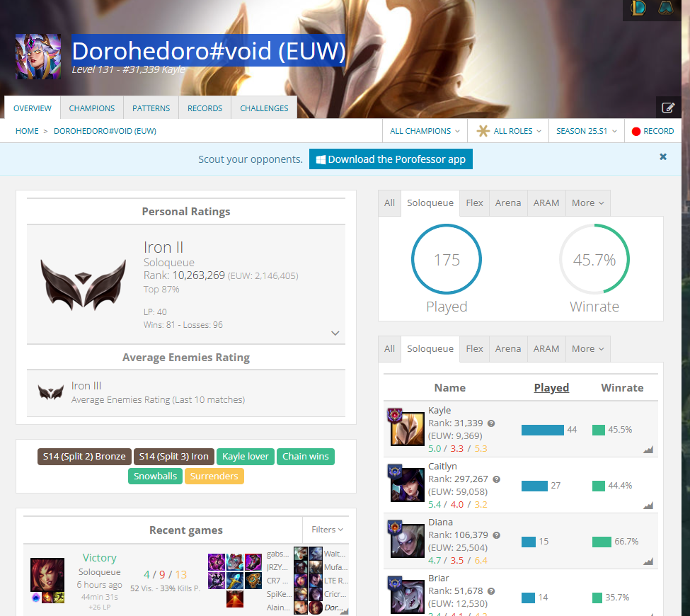Click the Victory result text

tap(100, 558)
